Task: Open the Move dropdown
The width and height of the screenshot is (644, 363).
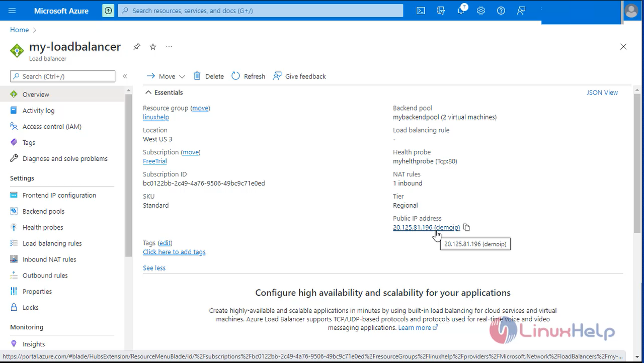Action: point(166,76)
